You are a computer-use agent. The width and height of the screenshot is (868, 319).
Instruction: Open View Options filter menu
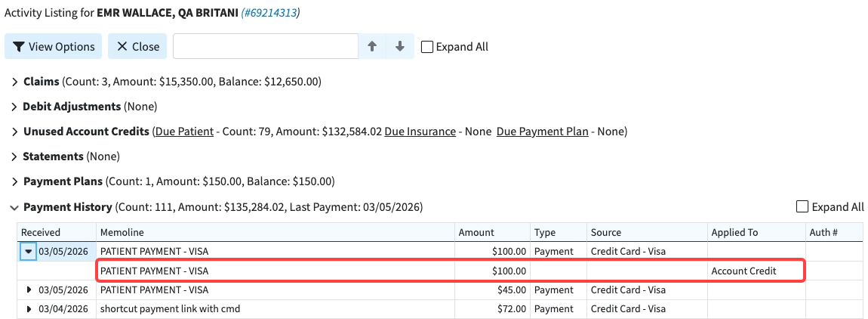click(54, 46)
